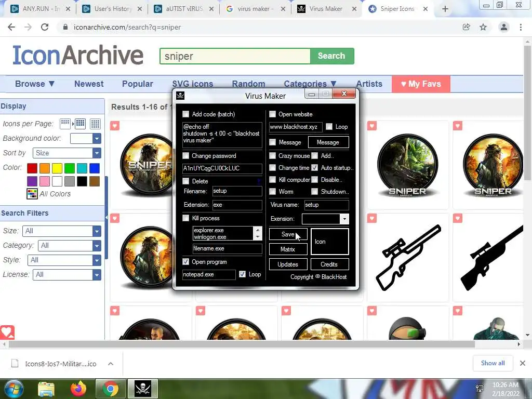Click the Updates button in Virus Maker
The image size is (532, 399).
coord(288,264)
